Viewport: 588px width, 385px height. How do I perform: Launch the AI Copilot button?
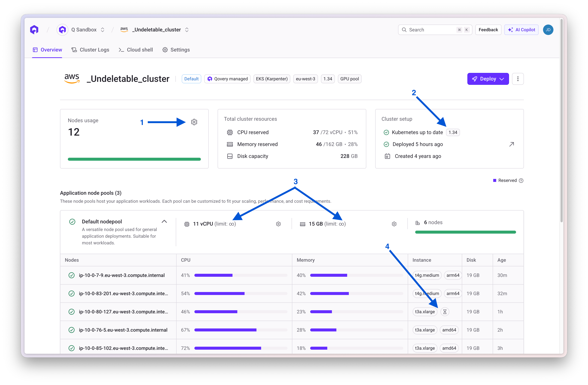coord(521,30)
